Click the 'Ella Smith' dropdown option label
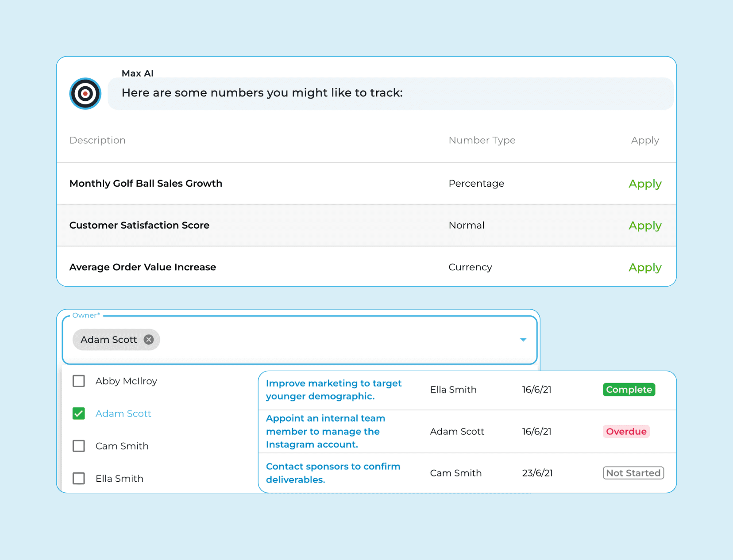 (x=120, y=479)
